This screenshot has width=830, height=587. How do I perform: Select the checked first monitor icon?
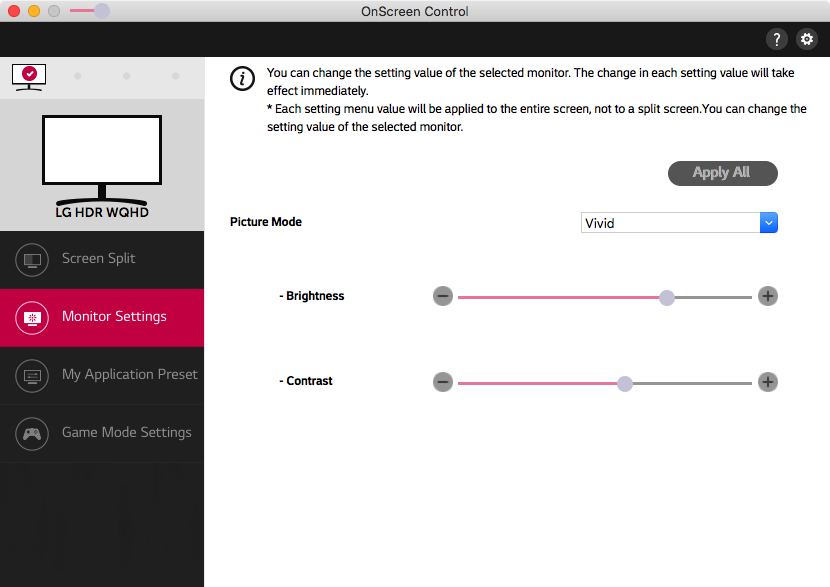[29, 75]
